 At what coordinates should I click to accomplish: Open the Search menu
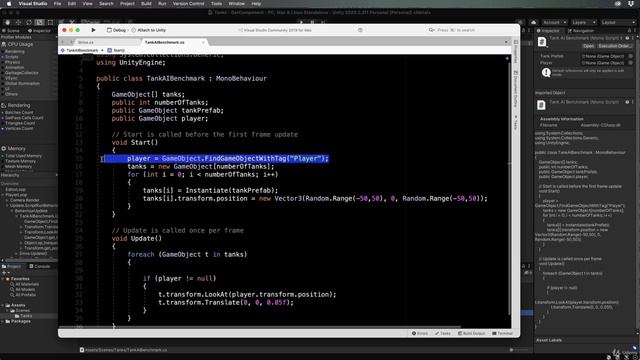tap(106, 4)
